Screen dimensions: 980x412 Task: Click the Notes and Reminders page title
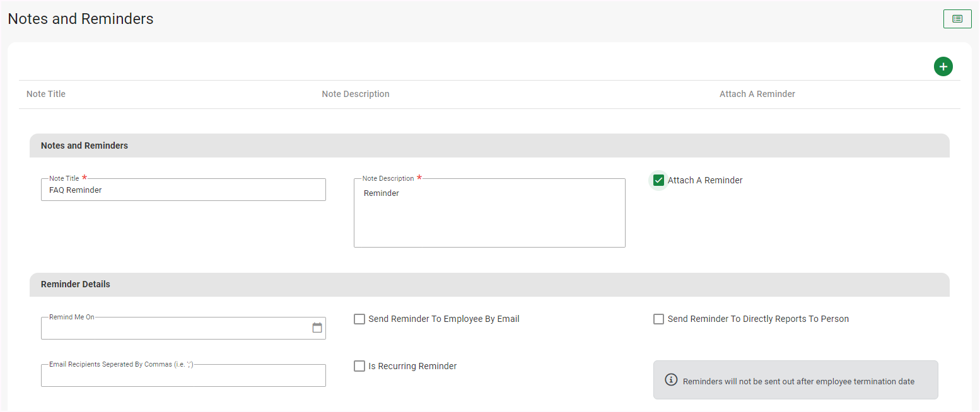pos(81,19)
